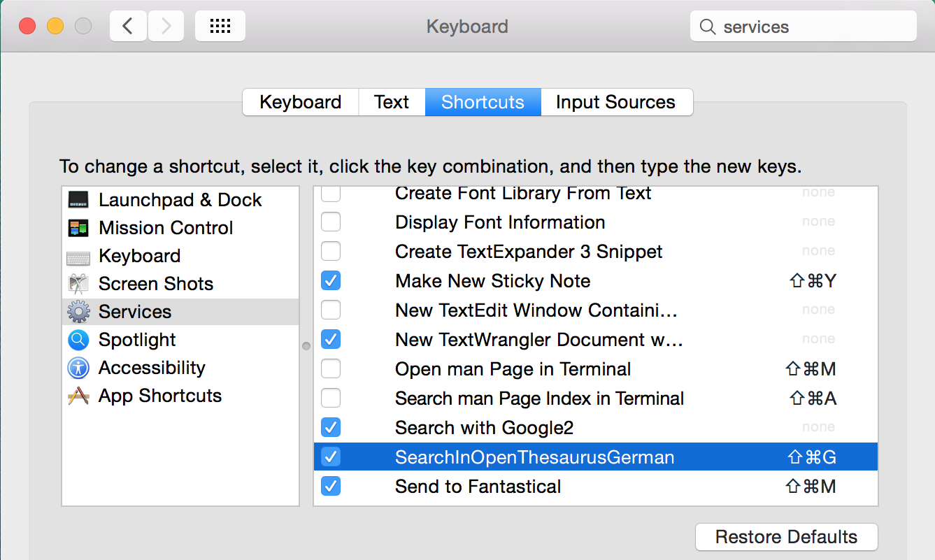Screen dimensions: 935x560
Task: Switch to the Input Sources tab
Action: click(615, 102)
